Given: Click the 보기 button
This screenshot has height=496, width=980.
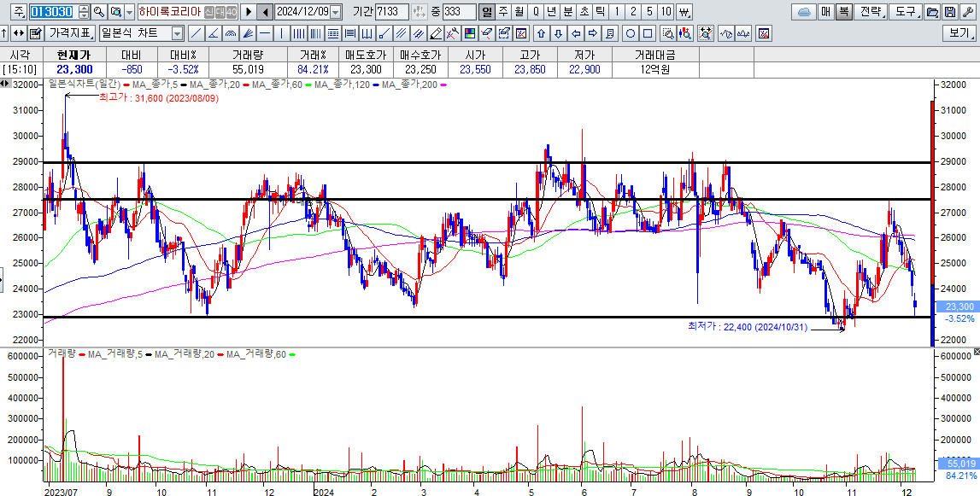Looking at the screenshot, I should point(959,33).
